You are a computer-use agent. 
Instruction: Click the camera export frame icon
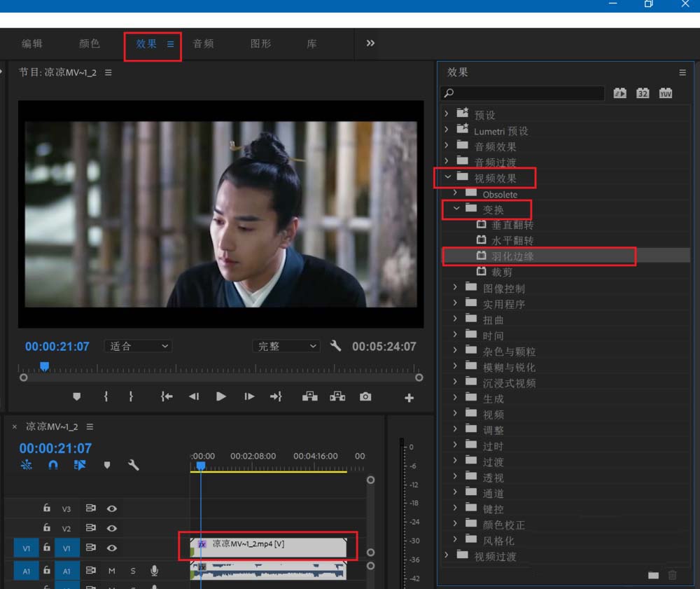[365, 397]
